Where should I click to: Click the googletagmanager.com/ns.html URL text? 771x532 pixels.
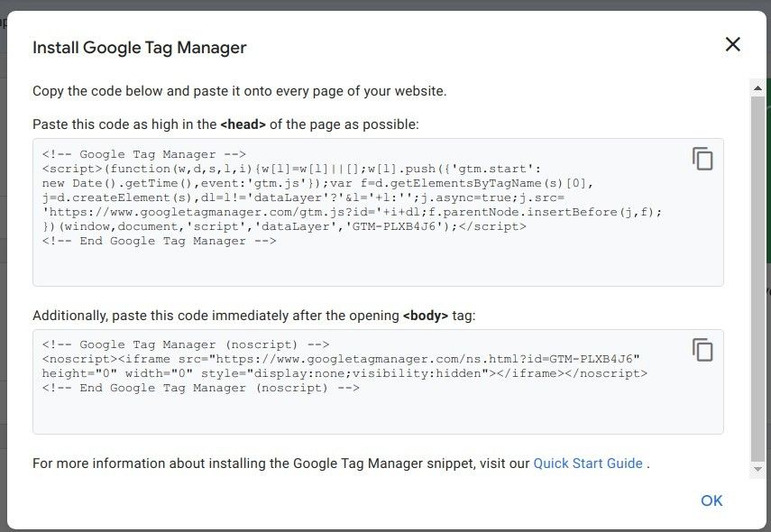pos(425,359)
